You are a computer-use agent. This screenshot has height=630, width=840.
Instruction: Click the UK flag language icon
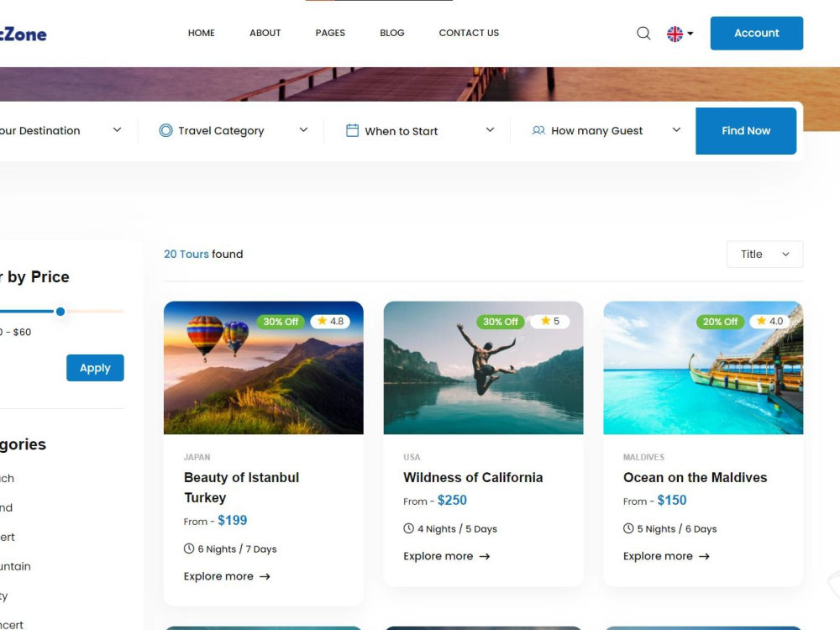pos(675,34)
